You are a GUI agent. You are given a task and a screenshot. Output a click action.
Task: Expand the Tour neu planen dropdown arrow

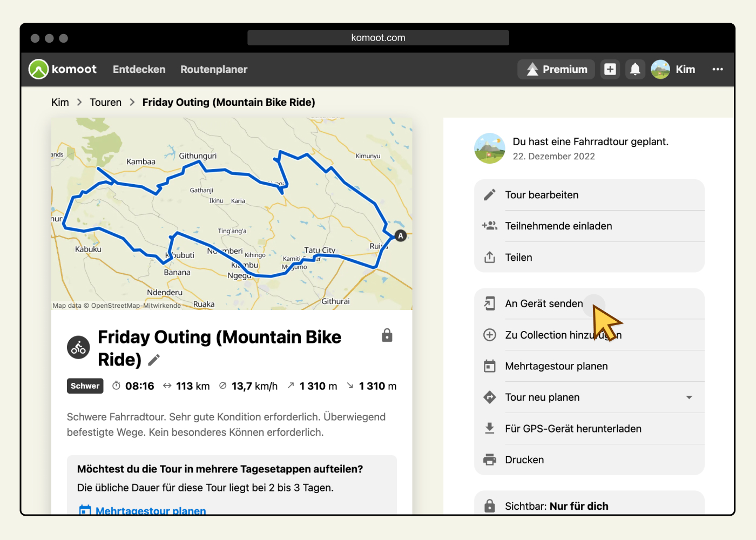689,397
